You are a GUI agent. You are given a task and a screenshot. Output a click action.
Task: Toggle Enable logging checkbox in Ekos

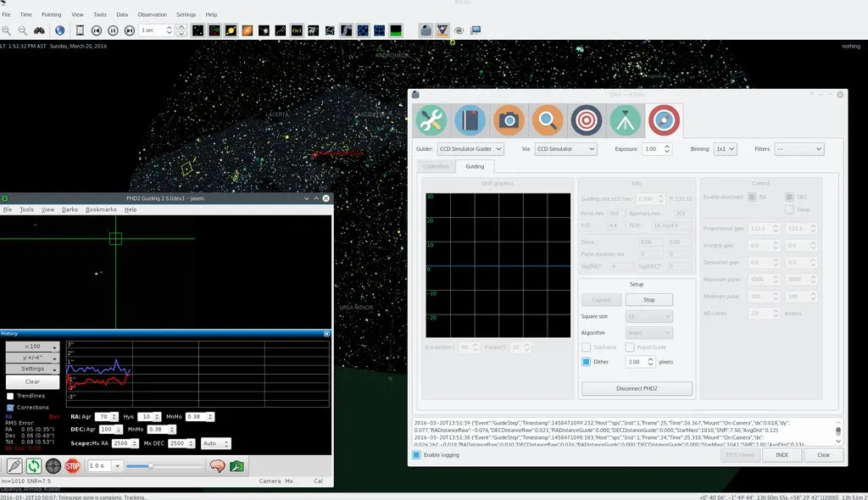416,455
